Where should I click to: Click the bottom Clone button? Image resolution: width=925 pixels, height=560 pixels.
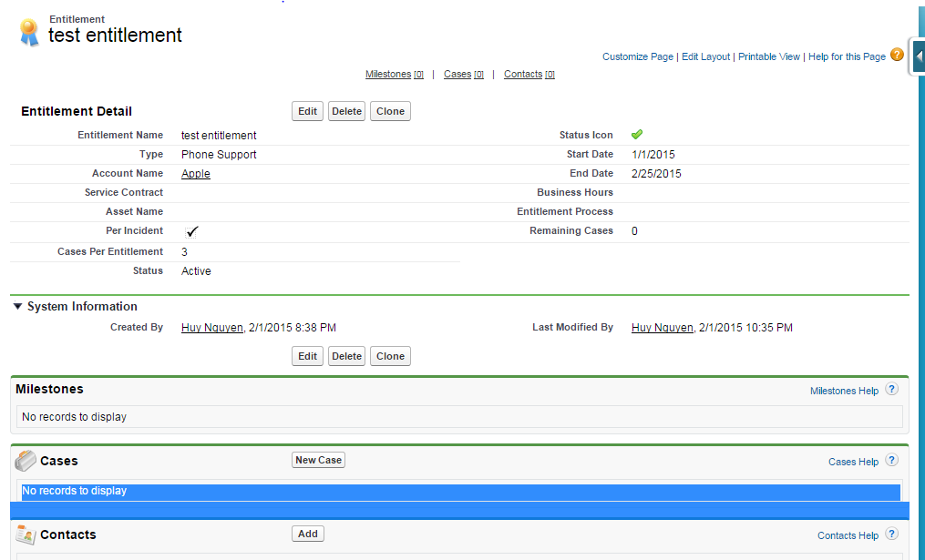click(x=390, y=356)
